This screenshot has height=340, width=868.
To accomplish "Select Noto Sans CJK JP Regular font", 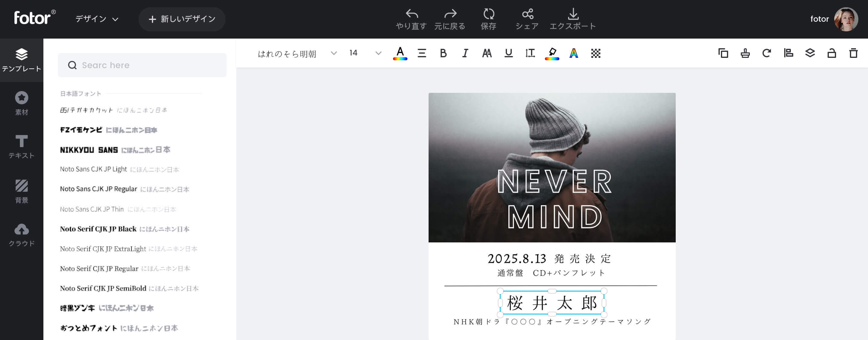I will pos(125,189).
